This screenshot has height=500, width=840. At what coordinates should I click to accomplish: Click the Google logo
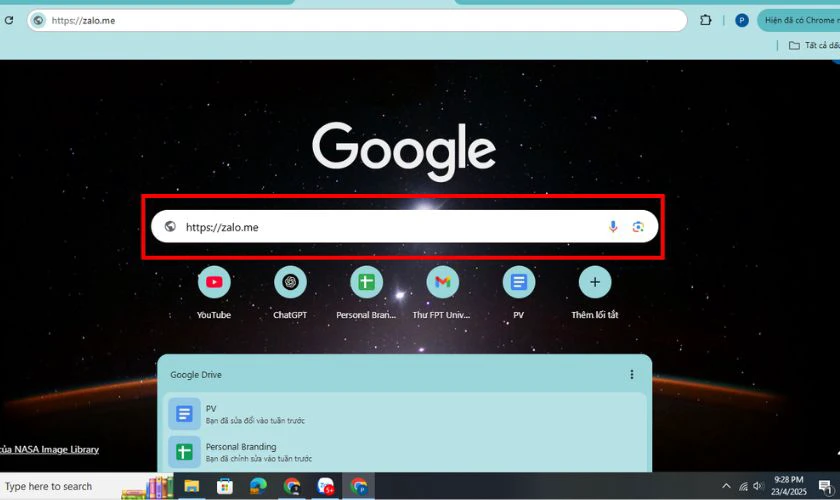(x=404, y=150)
